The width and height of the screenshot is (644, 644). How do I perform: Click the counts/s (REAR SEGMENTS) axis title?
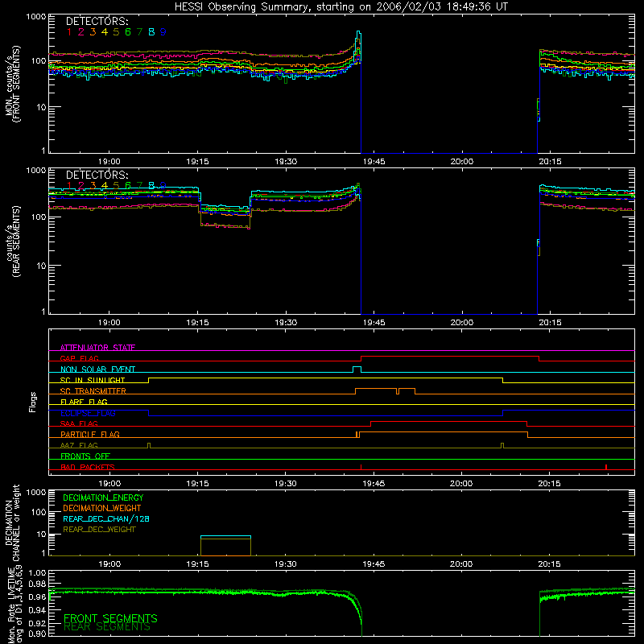tap(13, 242)
